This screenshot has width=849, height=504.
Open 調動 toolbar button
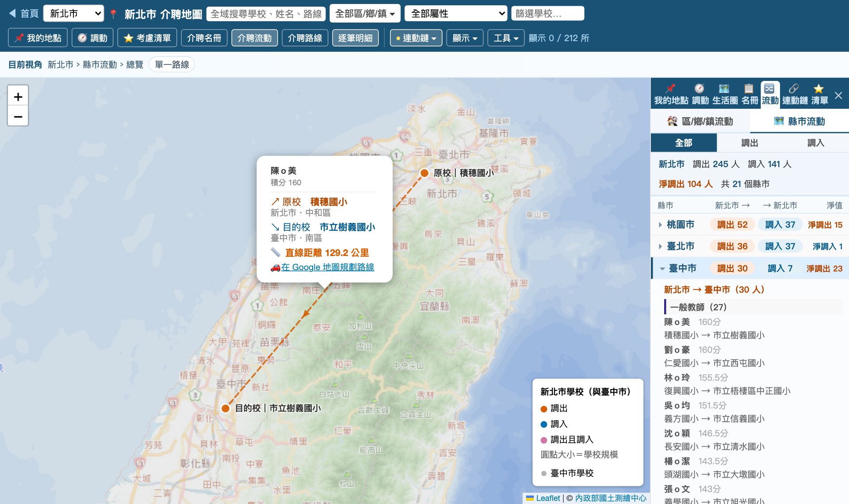[92, 38]
